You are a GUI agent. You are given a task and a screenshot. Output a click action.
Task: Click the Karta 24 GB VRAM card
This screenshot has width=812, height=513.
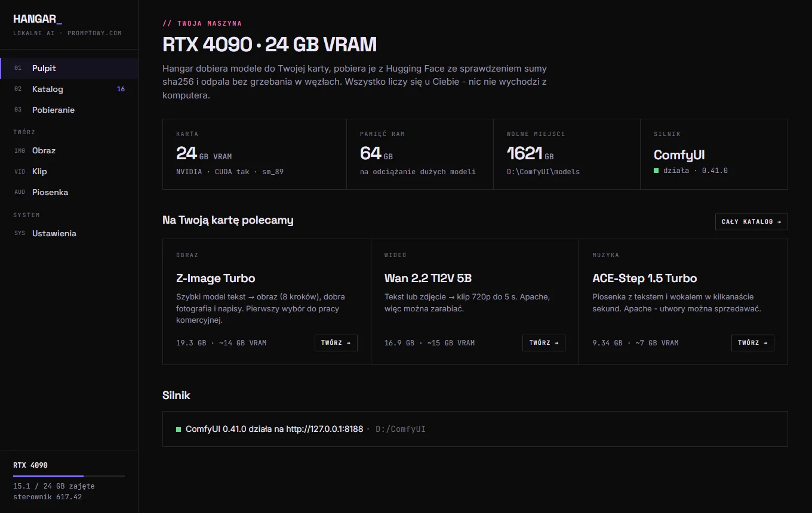tap(254, 154)
